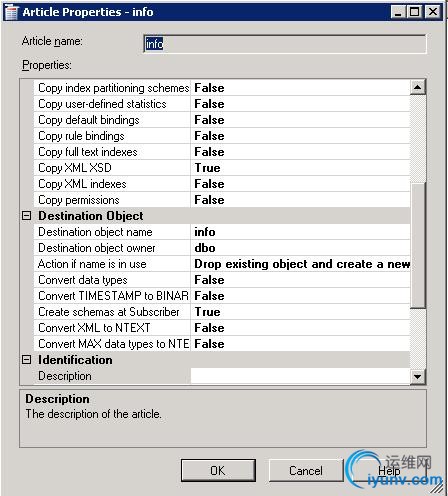Click the scroll up arrow of properties list
This screenshot has height=496, width=448.
point(418,87)
